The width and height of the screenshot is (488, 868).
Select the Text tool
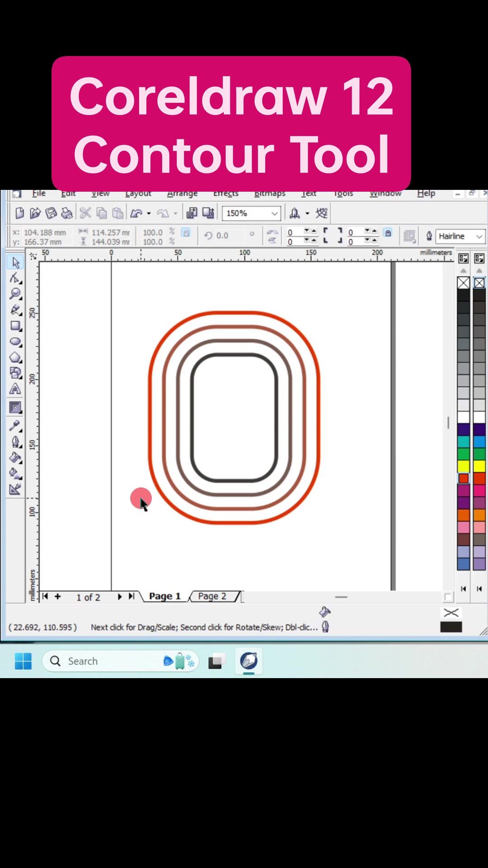pos(15,389)
